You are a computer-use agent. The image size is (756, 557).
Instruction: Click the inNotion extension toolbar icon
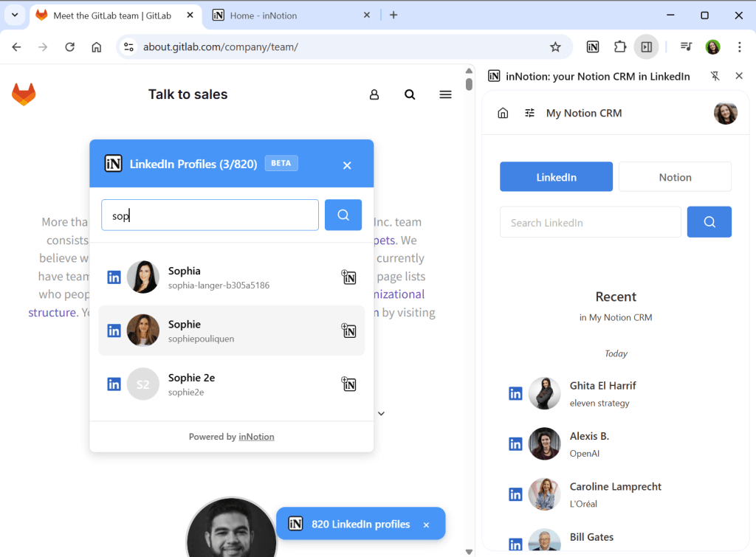coord(593,46)
